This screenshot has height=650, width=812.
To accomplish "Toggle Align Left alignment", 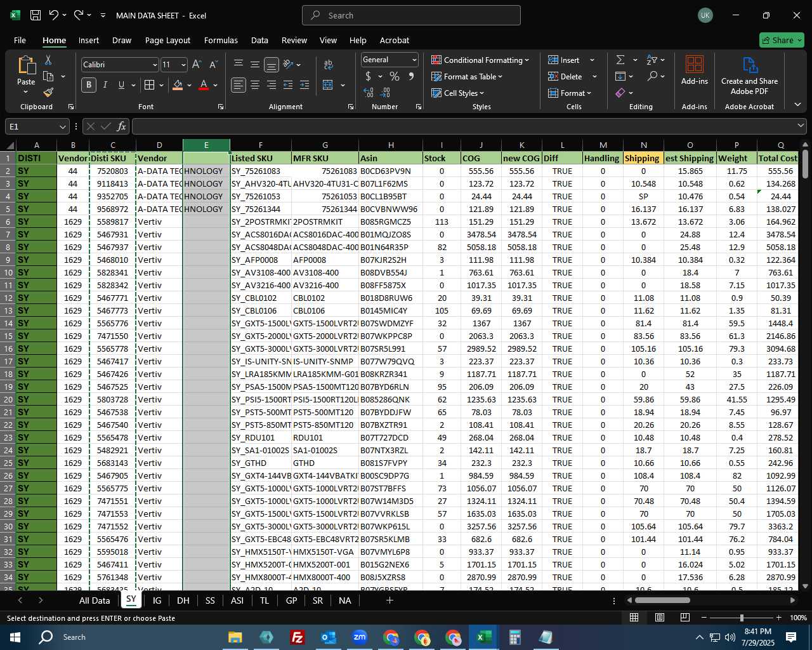I will pyautogui.click(x=239, y=85).
